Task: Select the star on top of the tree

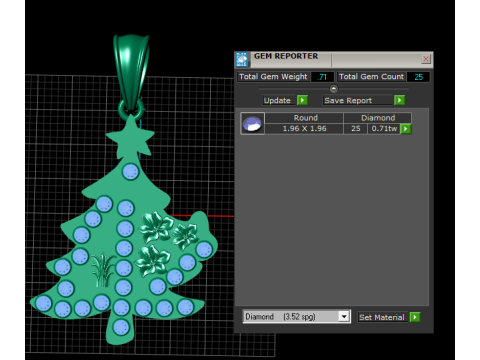Action: [131, 137]
